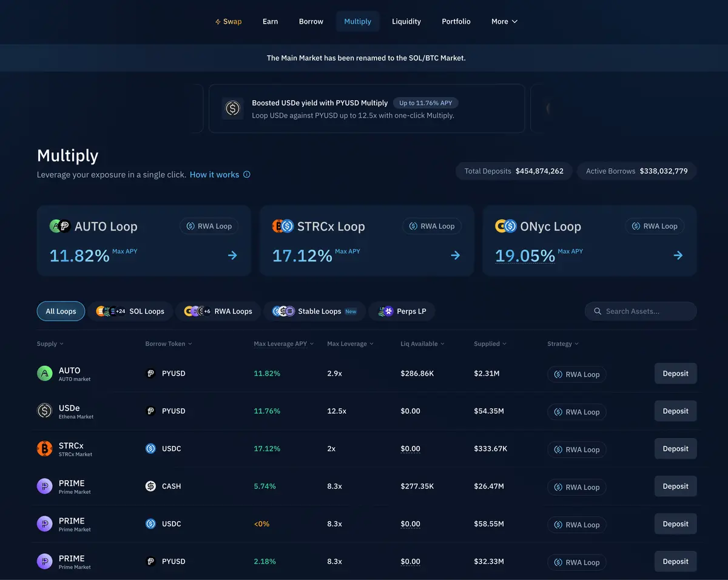Viewport: 728px width, 580px height.
Task: Click the Active Borrows $338,032,779 stat
Action: 637,171
